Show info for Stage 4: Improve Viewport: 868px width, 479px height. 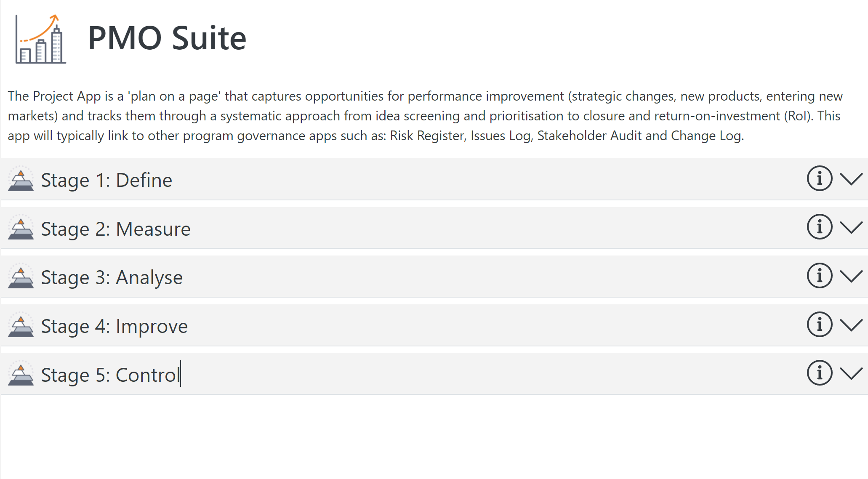819,325
